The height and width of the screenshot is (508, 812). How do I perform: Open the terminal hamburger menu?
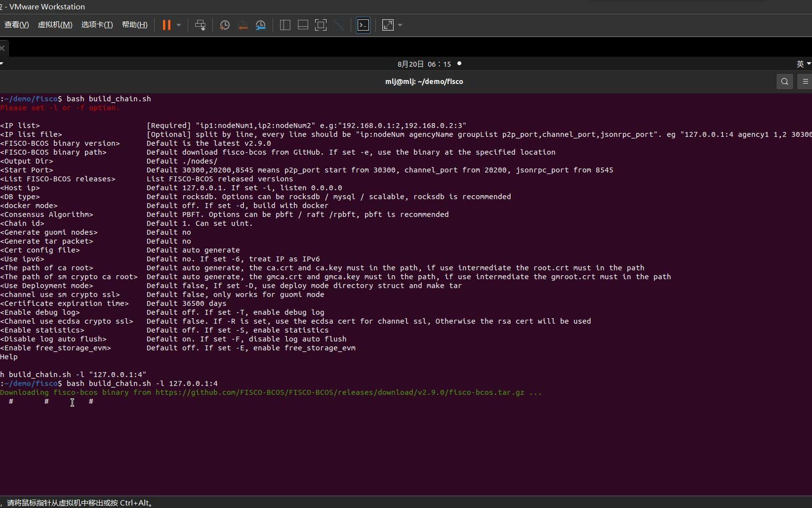pos(805,82)
